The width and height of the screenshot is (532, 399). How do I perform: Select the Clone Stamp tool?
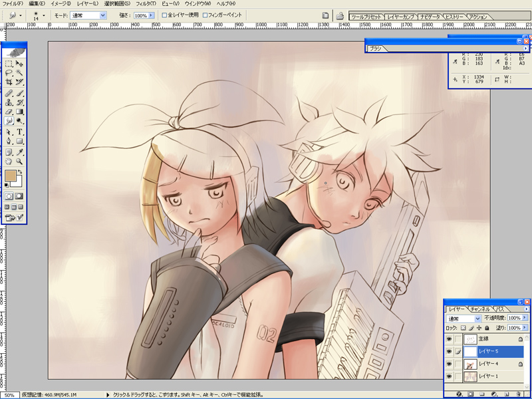(9, 102)
